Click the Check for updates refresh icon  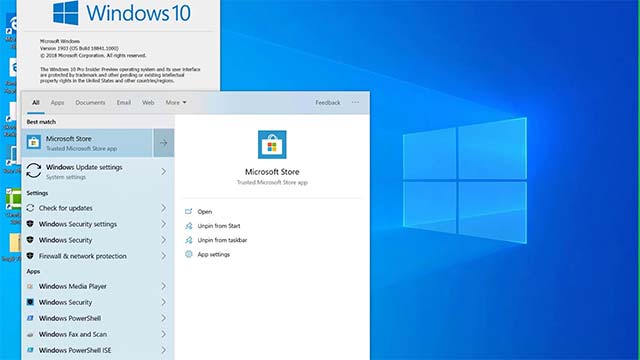pos(30,208)
